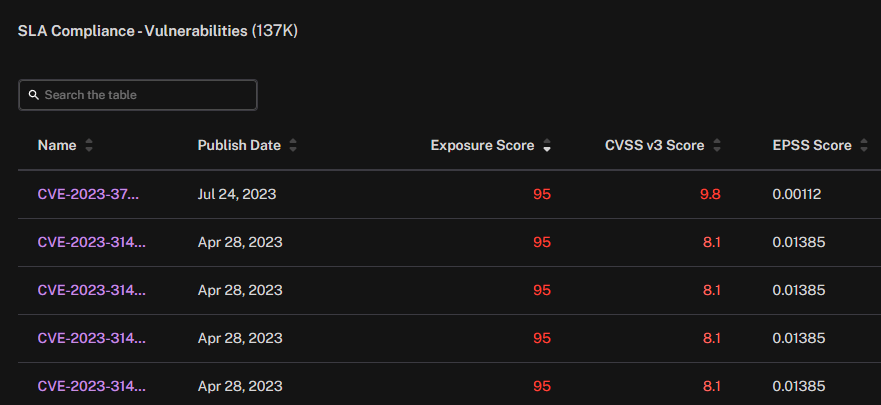881x405 pixels.
Task: Sort by Publish Date arrows
Action: pos(293,145)
